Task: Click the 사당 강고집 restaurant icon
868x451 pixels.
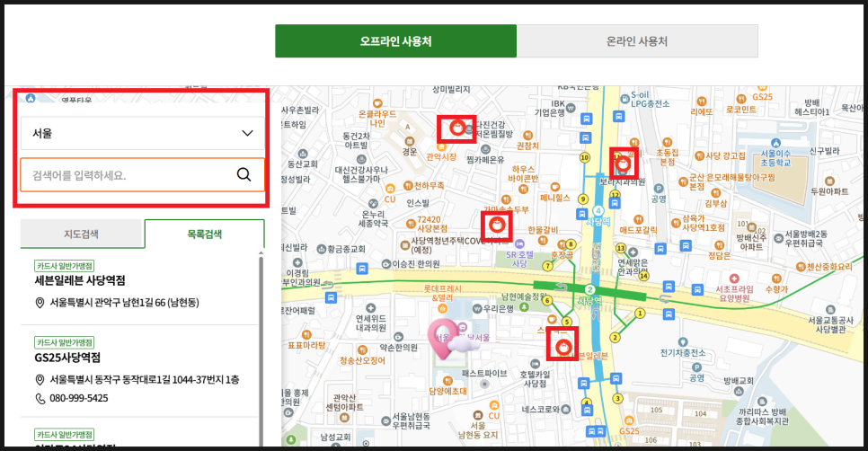Action: pyautogui.click(x=699, y=156)
